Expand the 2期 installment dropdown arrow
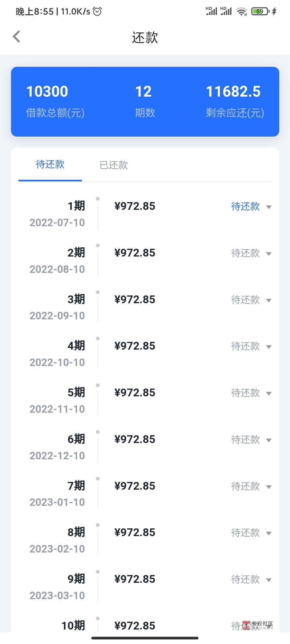 [269, 254]
